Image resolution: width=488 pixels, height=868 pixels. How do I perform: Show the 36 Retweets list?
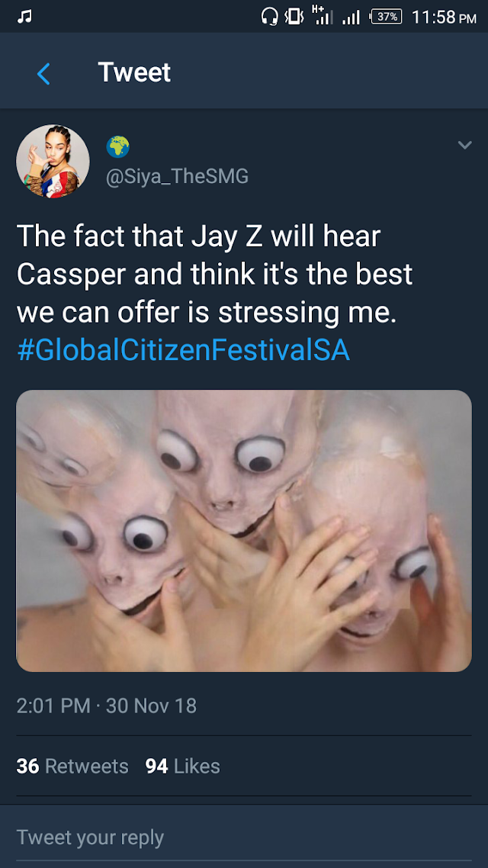tap(72, 766)
